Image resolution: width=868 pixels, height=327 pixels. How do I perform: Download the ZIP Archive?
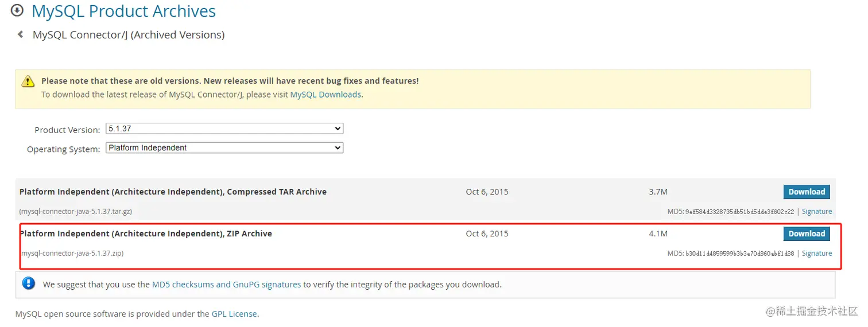pos(807,233)
